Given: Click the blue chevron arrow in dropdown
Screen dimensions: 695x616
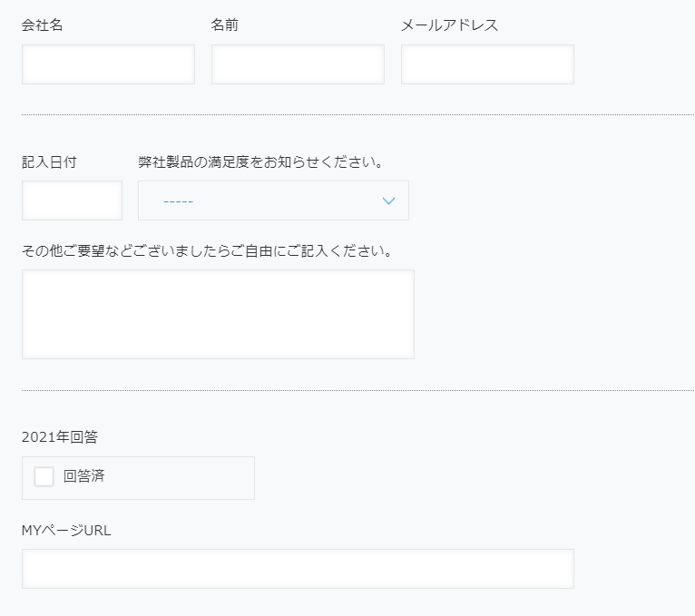Looking at the screenshot, I should pos(388,200).
